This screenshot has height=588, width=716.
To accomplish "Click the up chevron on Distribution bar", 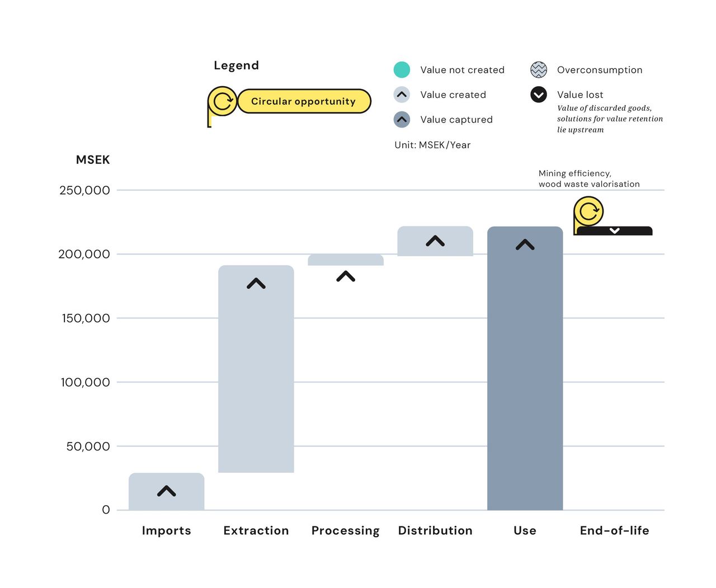I will click(x=435, y=241).
